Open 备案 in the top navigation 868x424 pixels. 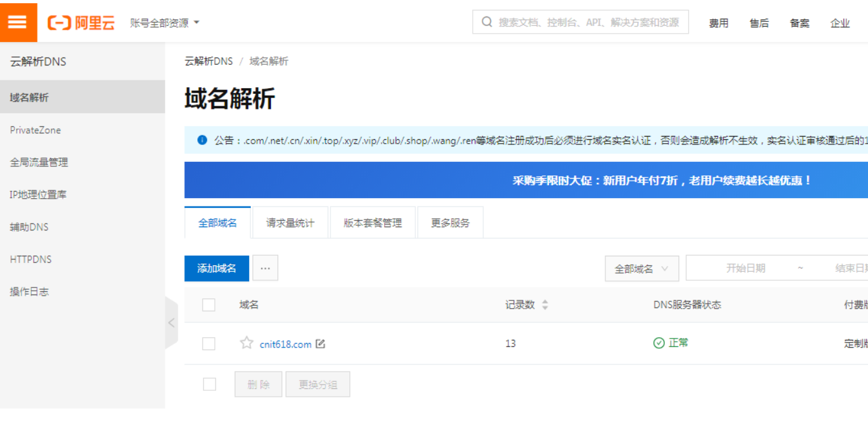[799, 23]
